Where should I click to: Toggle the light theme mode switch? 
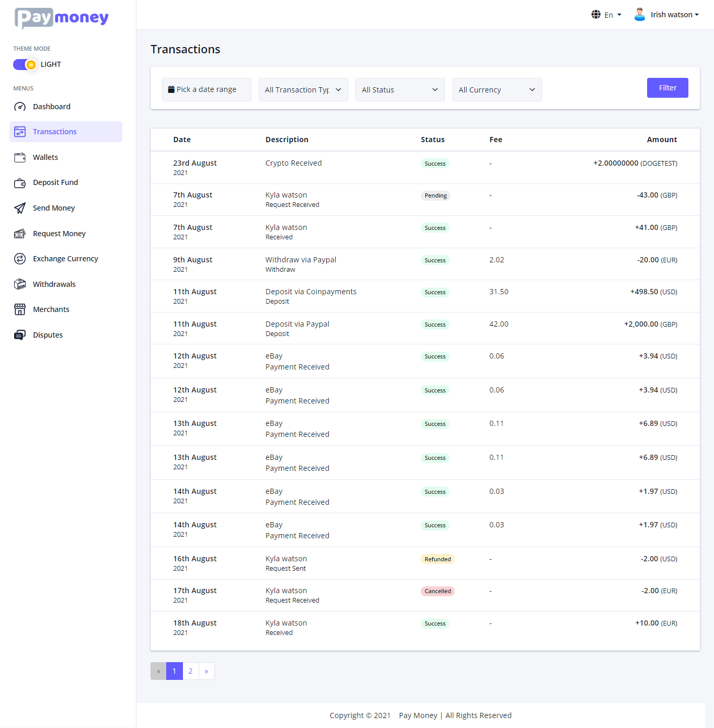pos(25,64)
